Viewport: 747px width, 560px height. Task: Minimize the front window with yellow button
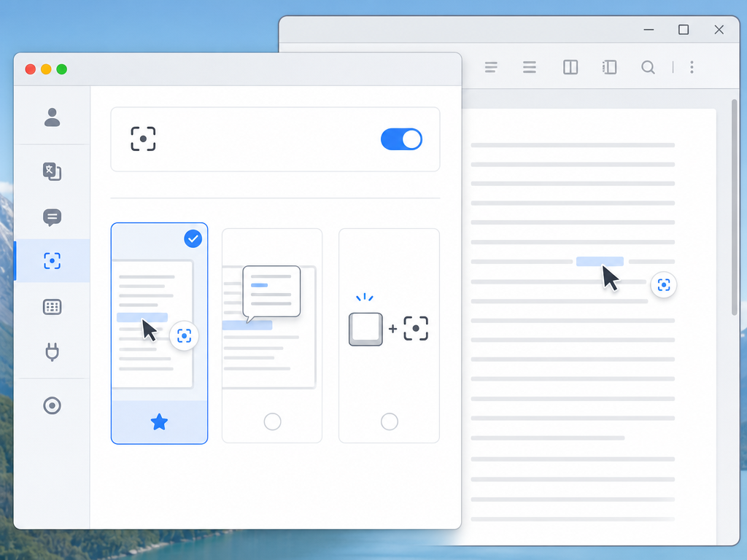tap(46, 69)
